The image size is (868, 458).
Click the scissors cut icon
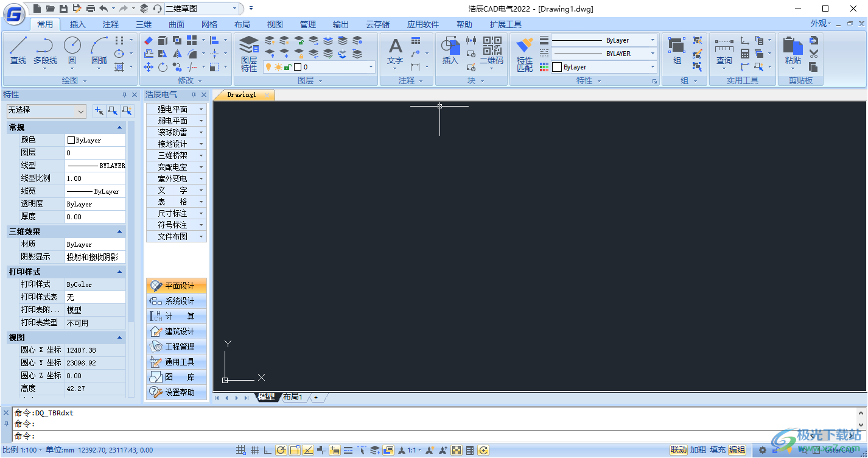[814, 54]
